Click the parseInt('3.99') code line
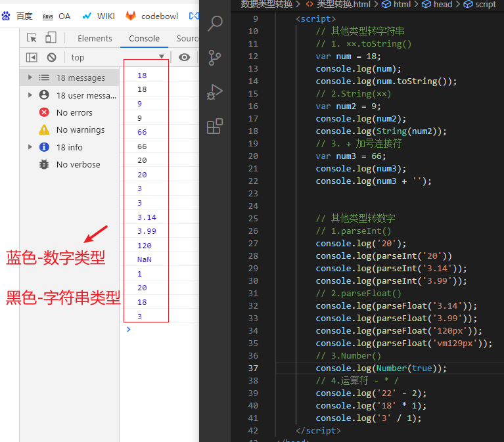 coord(391,280)
